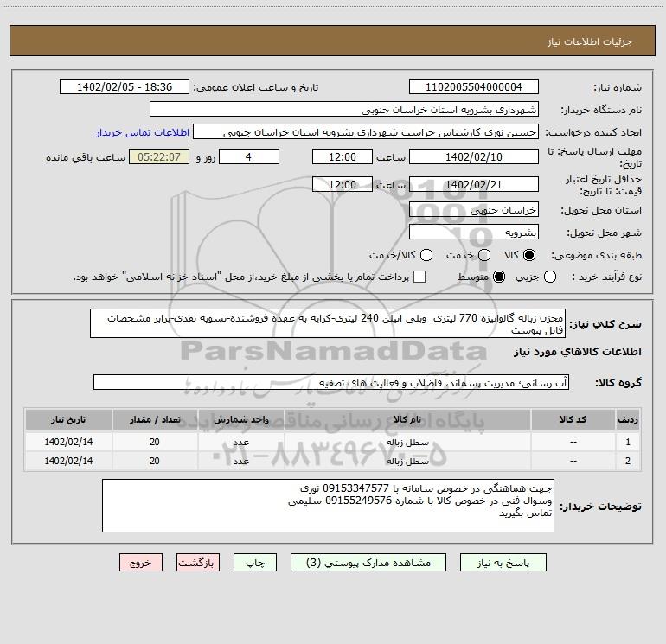Click the response deadline time 12:00 field
The image size is (666, 644).
click(x=343, y=156)
